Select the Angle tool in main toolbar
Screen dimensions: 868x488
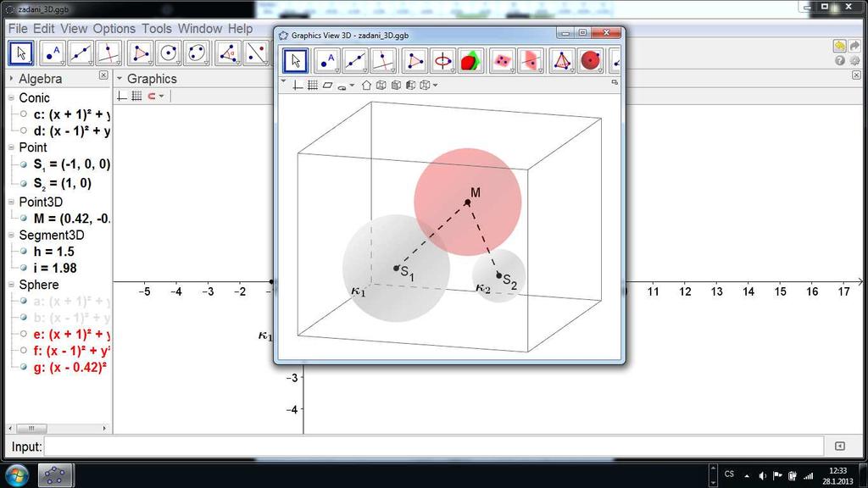[228, 53]
